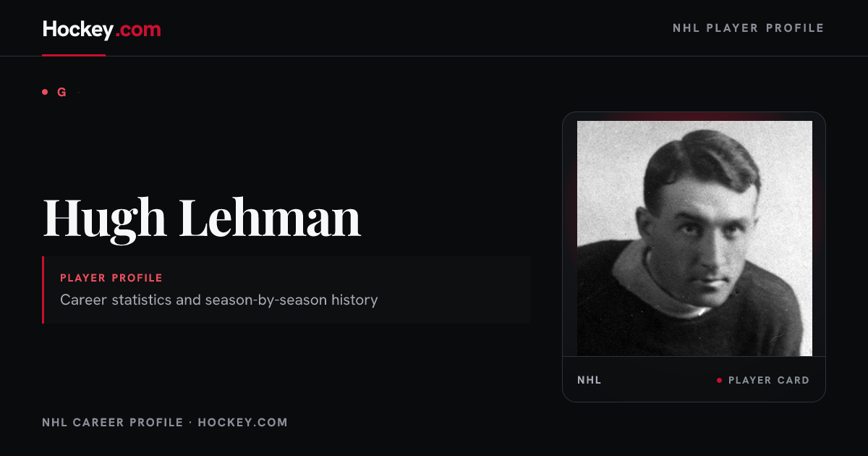Click the horizontal divider line under the header
The width and height of the screenshot is (868, 456).
pos(434,56)
